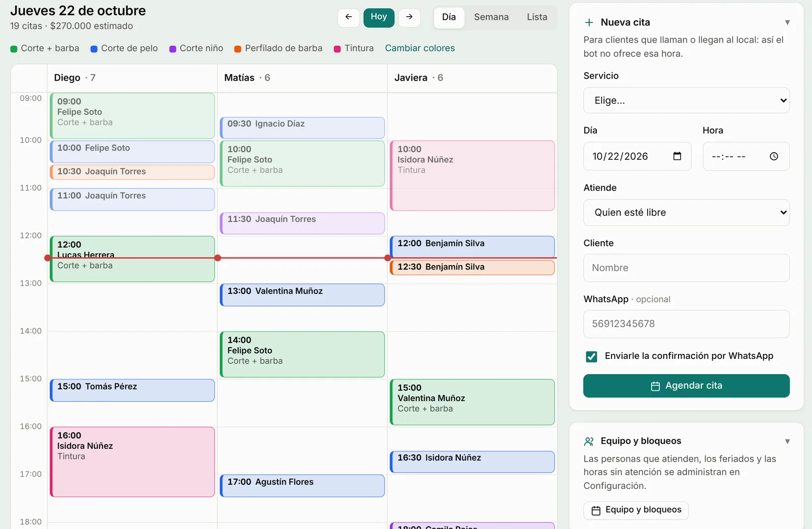
Task: Click the people icon beside Equipo y bloqueos heading
Action: click(589, 441)
